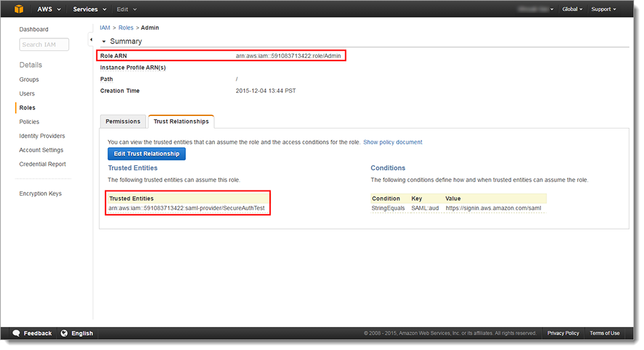This screenshot has height=350, width=644.
Task: Navigate to Roles via the breadcrumb
Action: [125, 28]
